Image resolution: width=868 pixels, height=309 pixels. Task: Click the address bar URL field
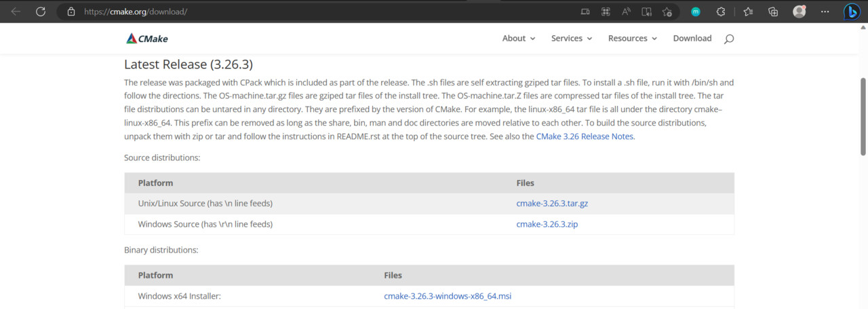click(325, 12)
